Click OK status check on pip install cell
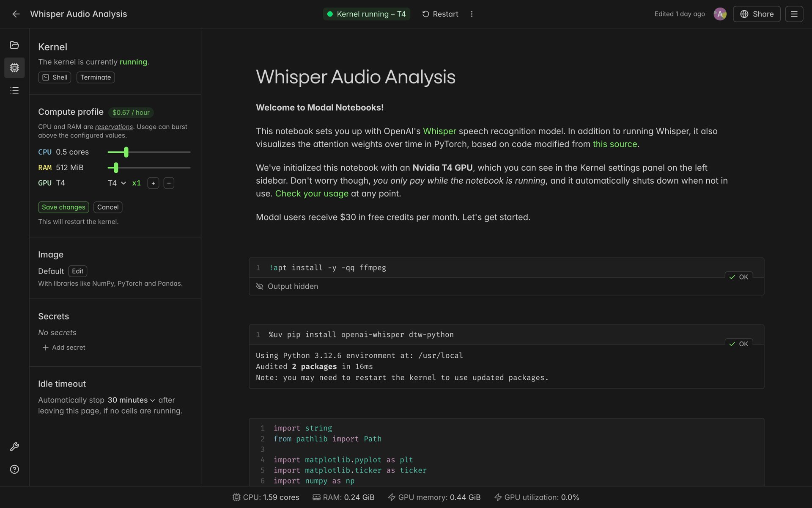The height and width of the screenshot is (508, 812). point(738,344)
